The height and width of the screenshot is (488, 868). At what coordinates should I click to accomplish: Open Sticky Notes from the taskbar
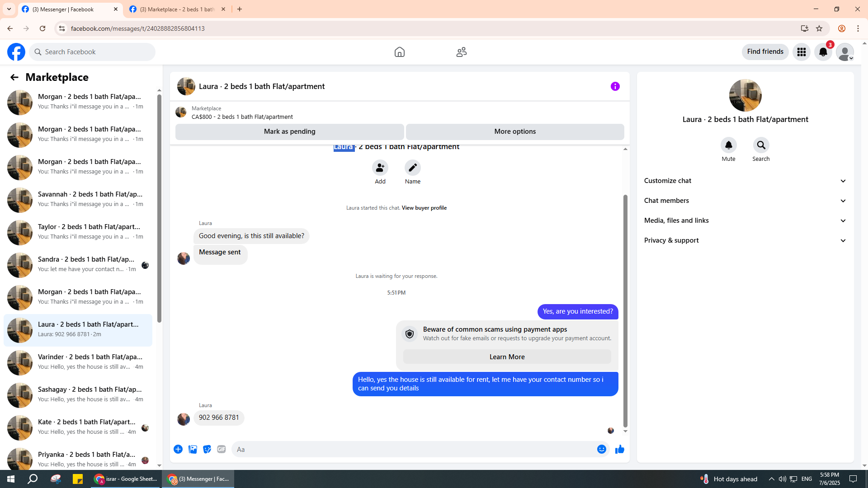[x=78, y=479]
